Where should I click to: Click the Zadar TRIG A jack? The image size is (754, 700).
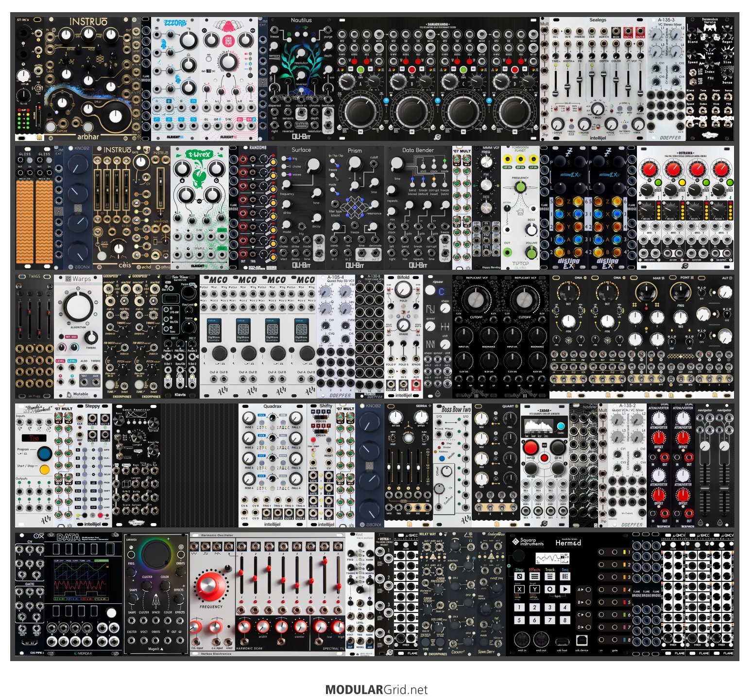point(526,484)
